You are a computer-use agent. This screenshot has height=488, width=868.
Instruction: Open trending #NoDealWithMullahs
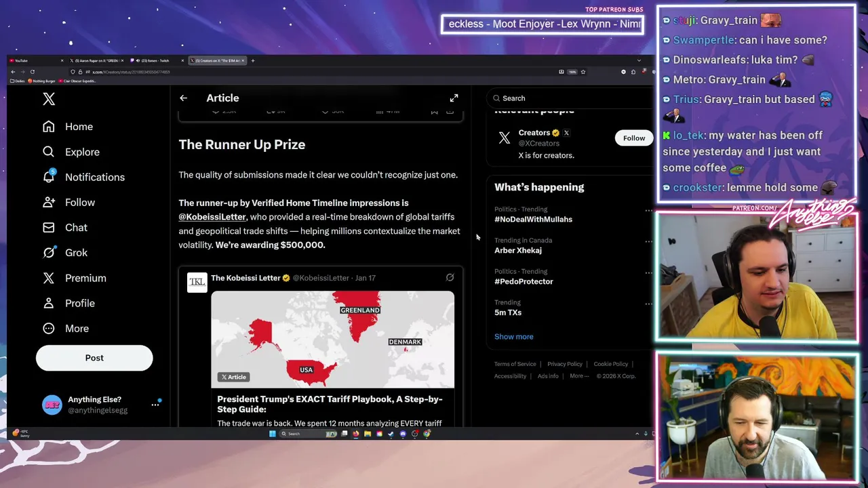point(533,220)
